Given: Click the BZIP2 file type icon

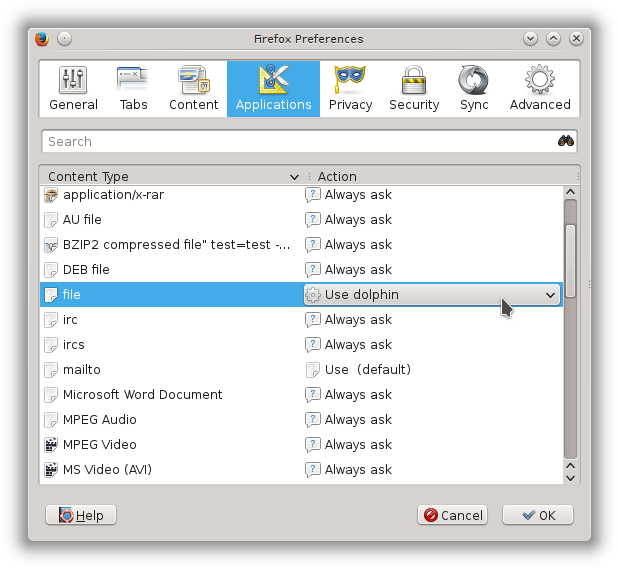Looking at the screenshot, I should (51, 245).
